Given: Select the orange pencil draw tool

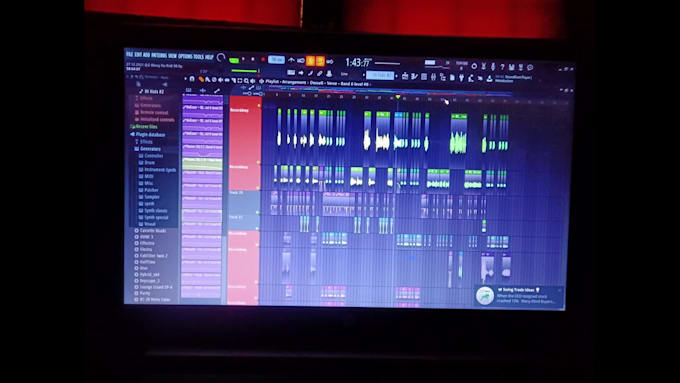Looking at the screenshot, I should (x=201, y=79).
